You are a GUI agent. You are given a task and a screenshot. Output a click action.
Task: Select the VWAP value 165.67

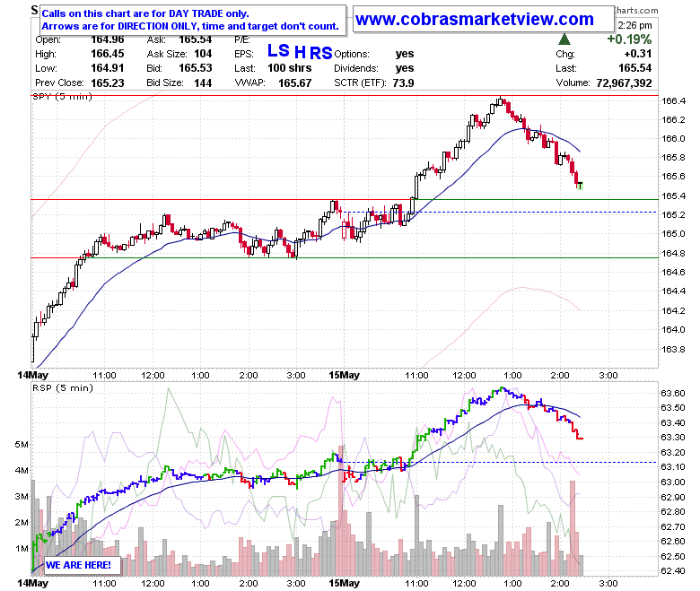point(294,83)
